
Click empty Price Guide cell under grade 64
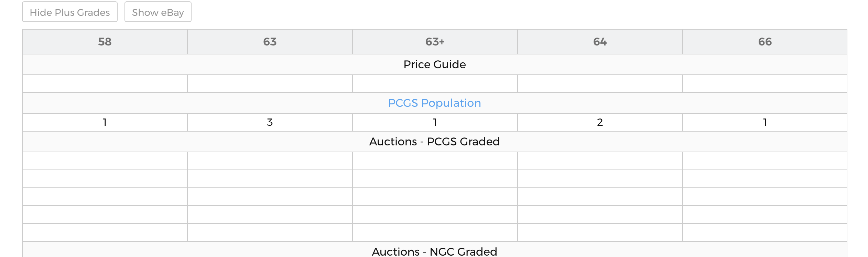click(x=600, y=84)
